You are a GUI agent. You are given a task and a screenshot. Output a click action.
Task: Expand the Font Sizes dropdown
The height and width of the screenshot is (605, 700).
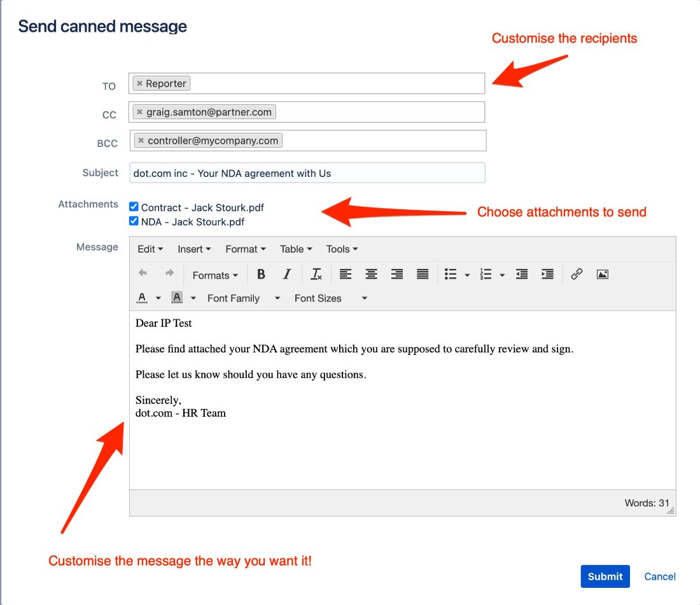pyautogui.click(x=330, y=298)
